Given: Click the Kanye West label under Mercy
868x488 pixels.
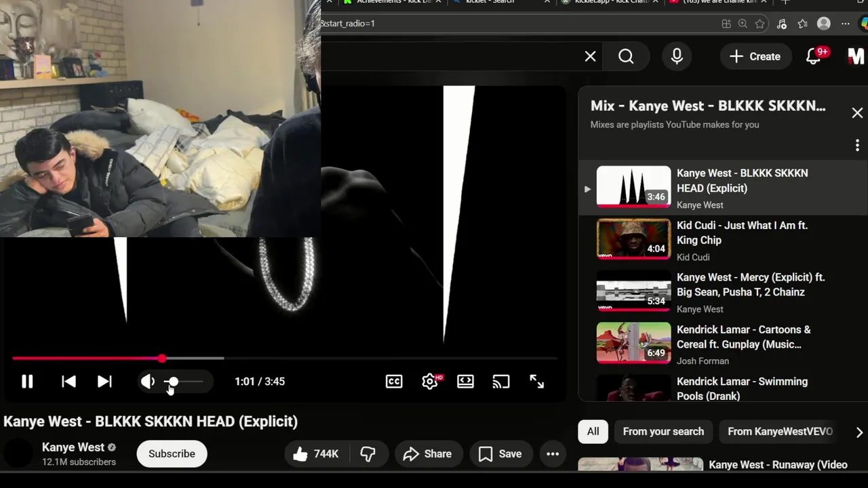Looking at the screenshot, I should [x=700, y=309].
